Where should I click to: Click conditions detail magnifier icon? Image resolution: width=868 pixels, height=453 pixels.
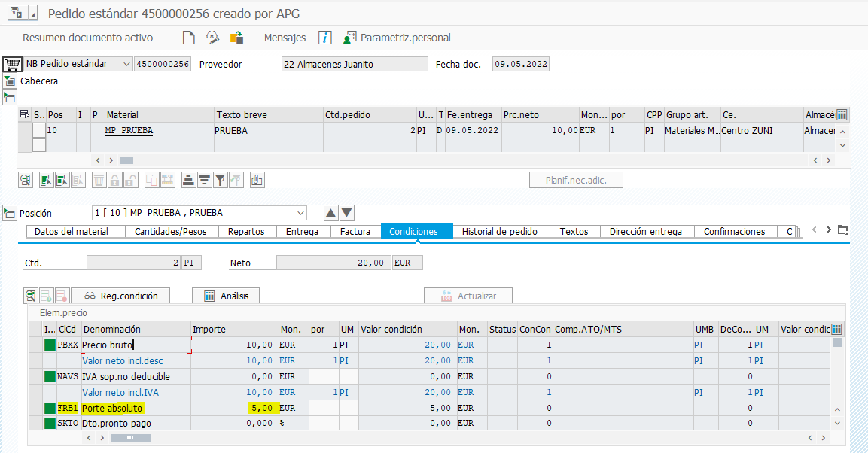coord(31,296)
